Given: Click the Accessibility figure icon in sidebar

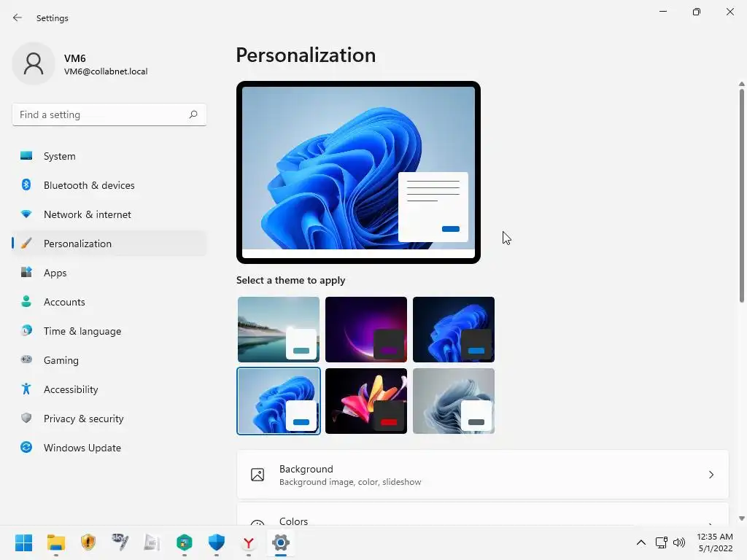Looking at the screenshot, I should [26, 389].
